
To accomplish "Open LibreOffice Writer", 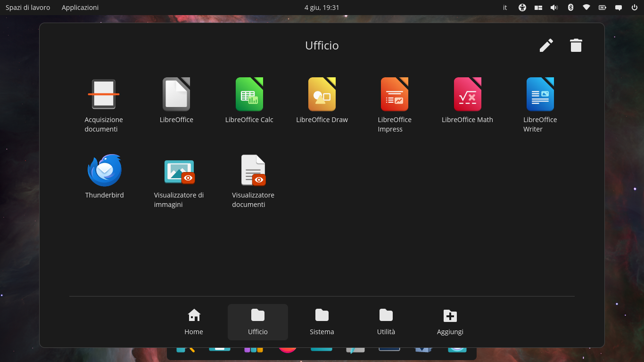I will coord(540,105).
